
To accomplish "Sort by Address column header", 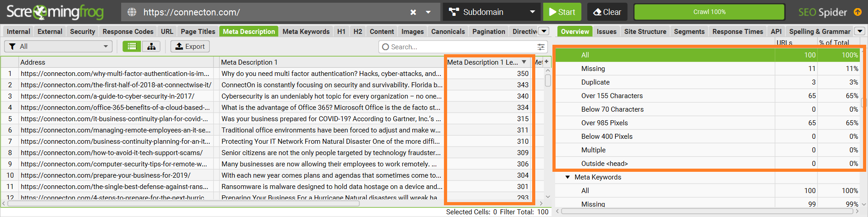I will pos(116,62).
